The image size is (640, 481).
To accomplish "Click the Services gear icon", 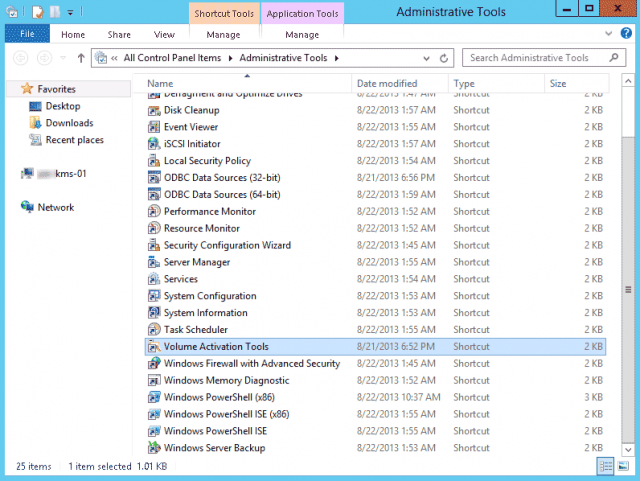I will pos(154,279).
